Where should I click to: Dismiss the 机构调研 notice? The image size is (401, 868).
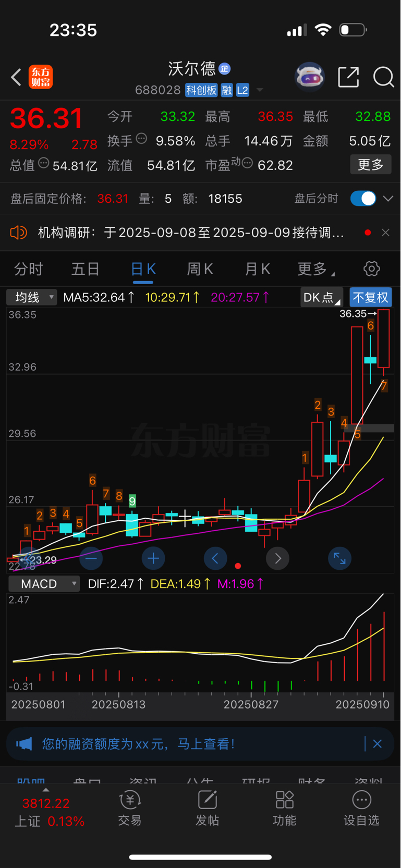pos(385,233)
